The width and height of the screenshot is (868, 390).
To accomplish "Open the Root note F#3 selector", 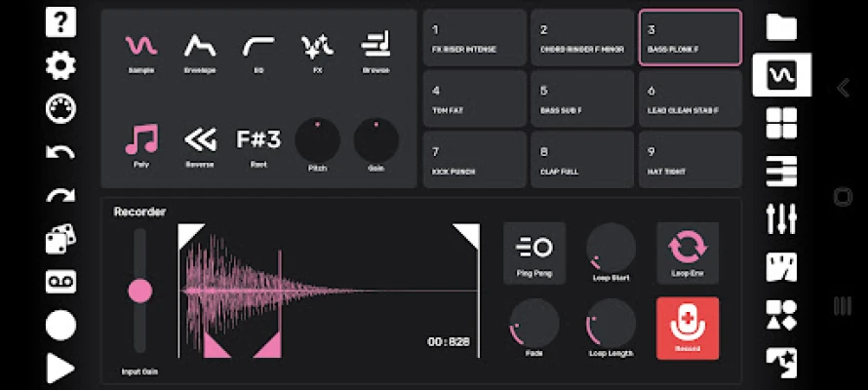I will pyautogui.click(x=258, y=145).
